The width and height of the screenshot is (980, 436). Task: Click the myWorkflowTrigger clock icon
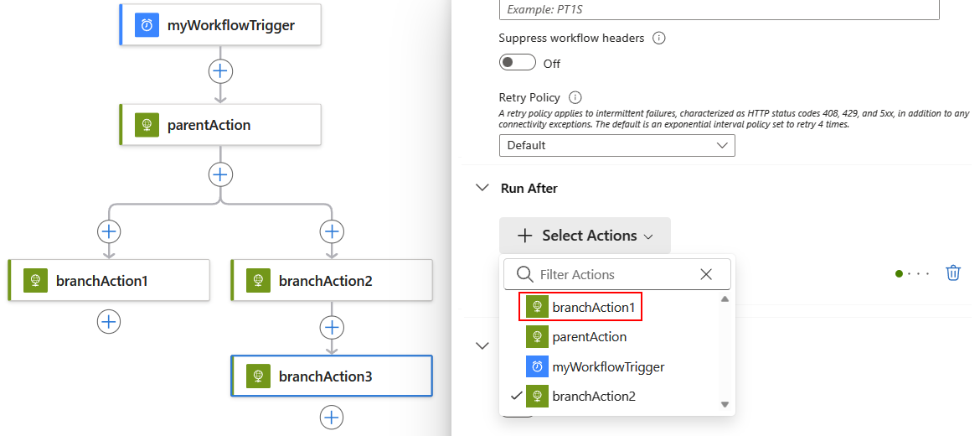tap(147, 25)
